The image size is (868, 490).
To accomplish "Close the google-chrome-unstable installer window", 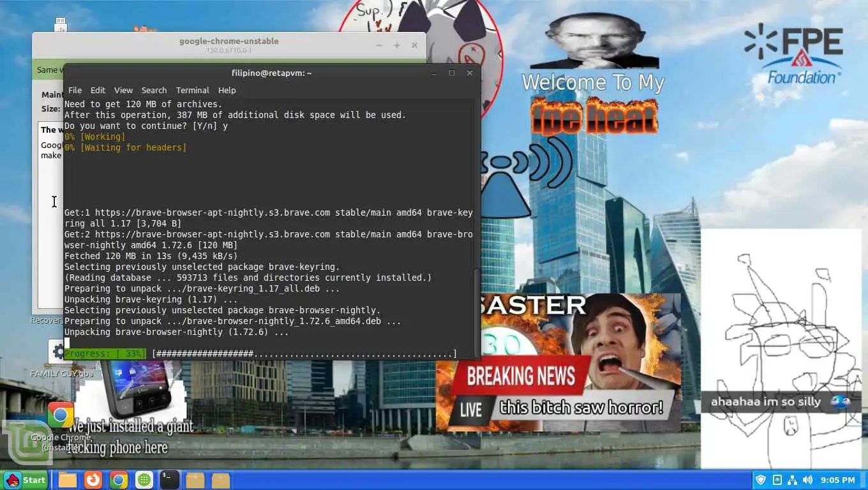I will 414,45.
